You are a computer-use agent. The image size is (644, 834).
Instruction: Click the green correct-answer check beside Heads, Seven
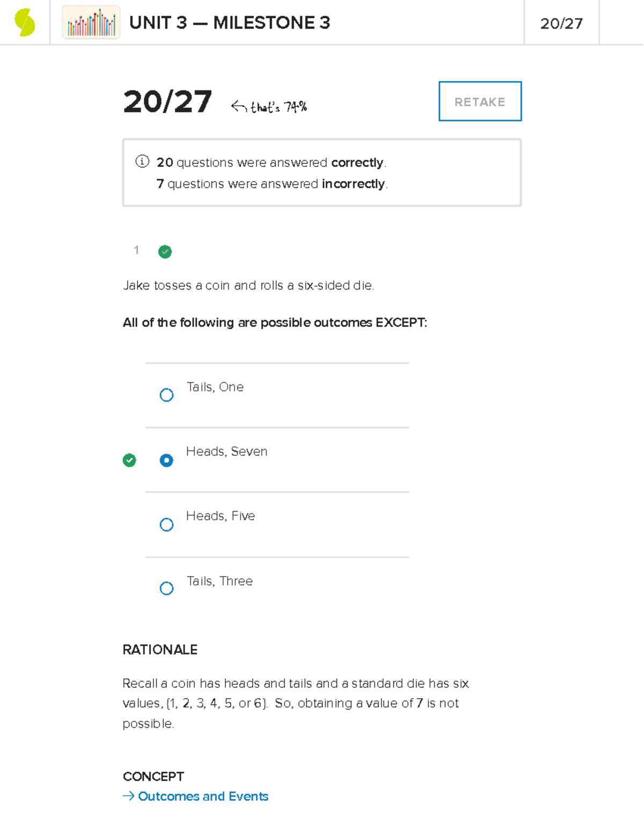coord(129,460)
